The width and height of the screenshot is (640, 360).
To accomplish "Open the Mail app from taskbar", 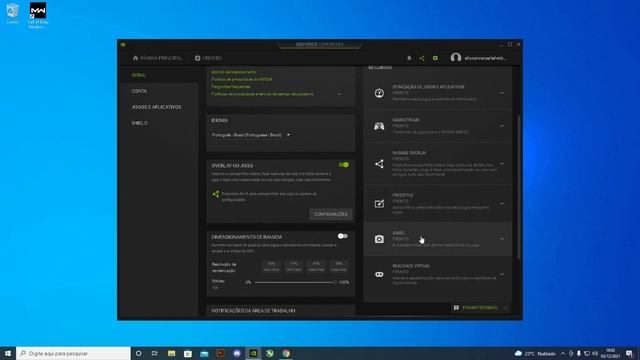I will pos(204,353).
